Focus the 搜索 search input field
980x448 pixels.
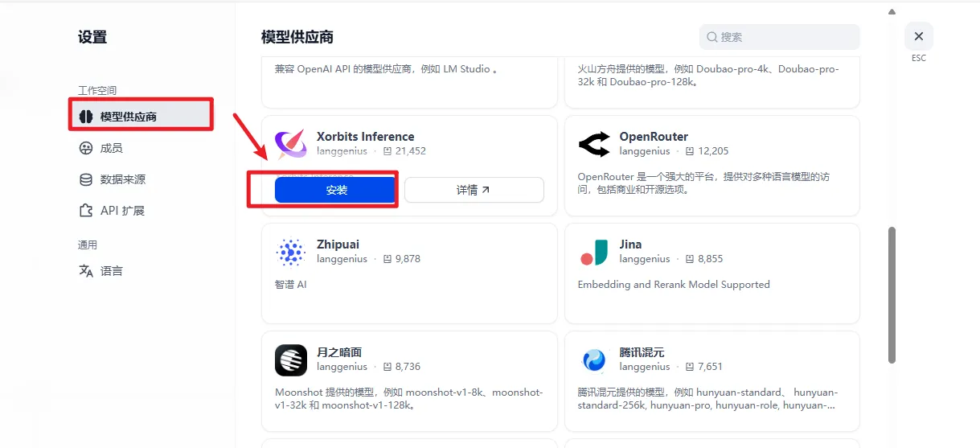779,37
